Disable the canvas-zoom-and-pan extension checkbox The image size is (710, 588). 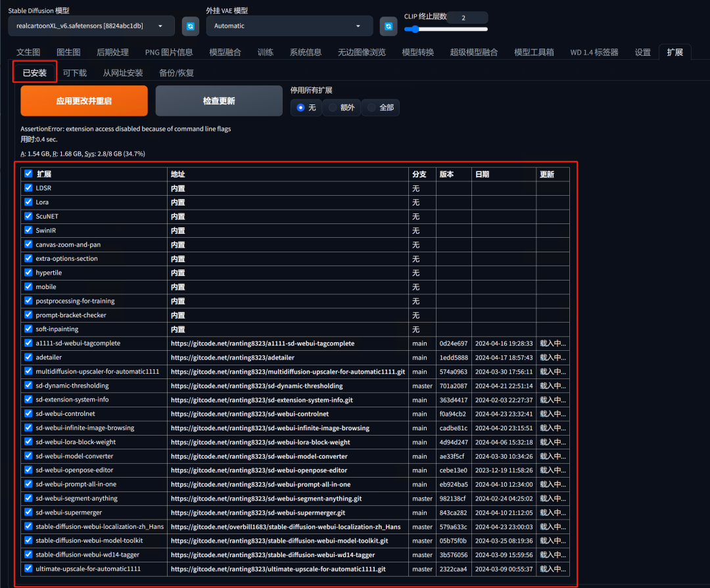point(28,244)
